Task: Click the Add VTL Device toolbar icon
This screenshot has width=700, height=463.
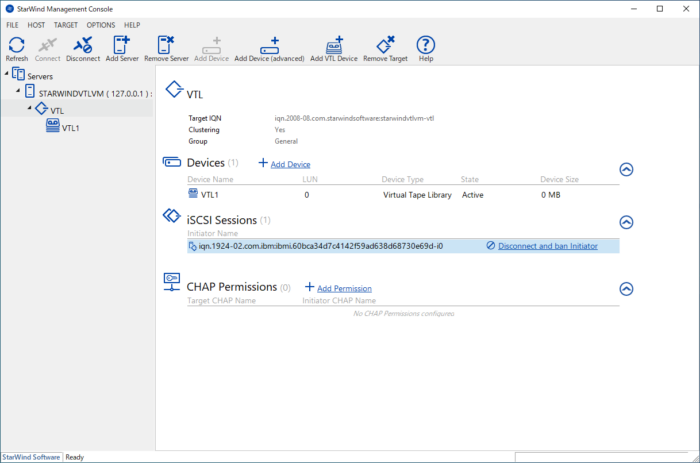Action: tap(334, 45)
